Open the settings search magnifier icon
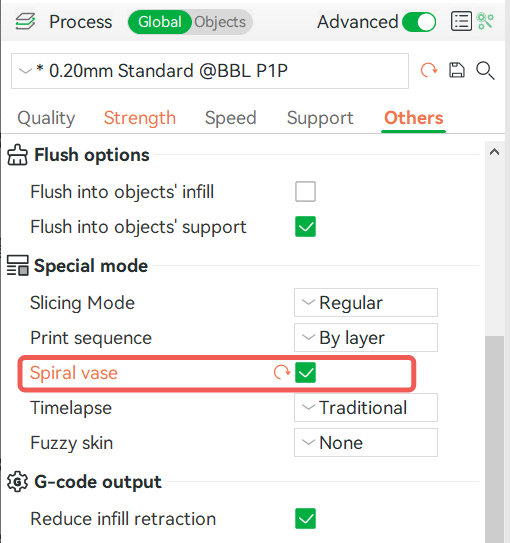 [x=485, y=71]
